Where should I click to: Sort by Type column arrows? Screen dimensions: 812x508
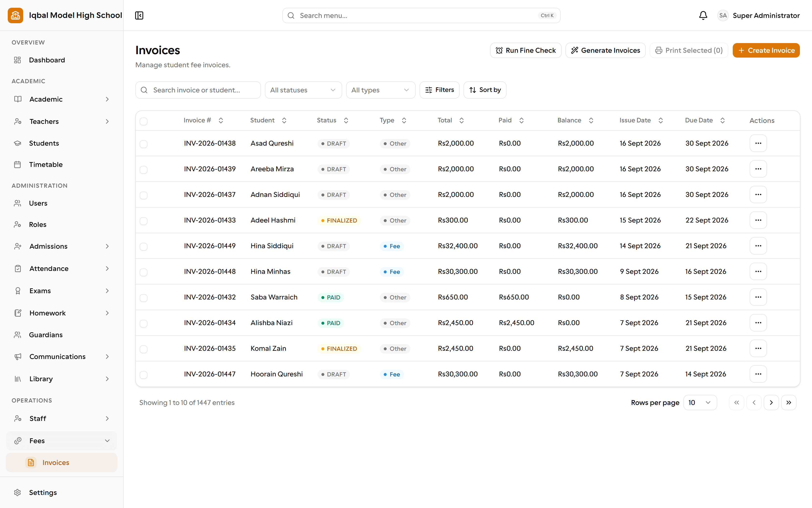tap(404, 120)
